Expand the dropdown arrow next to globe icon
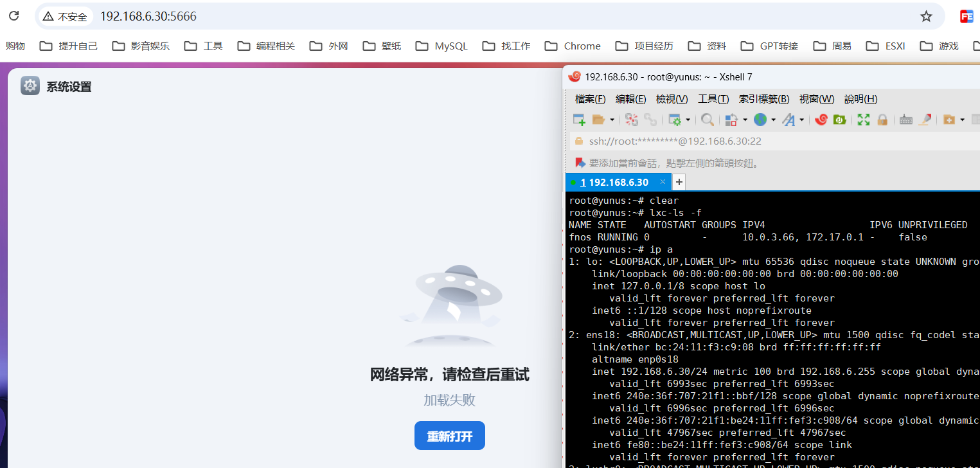Viewport: 980px width, 468px height. tap(773, 120)
